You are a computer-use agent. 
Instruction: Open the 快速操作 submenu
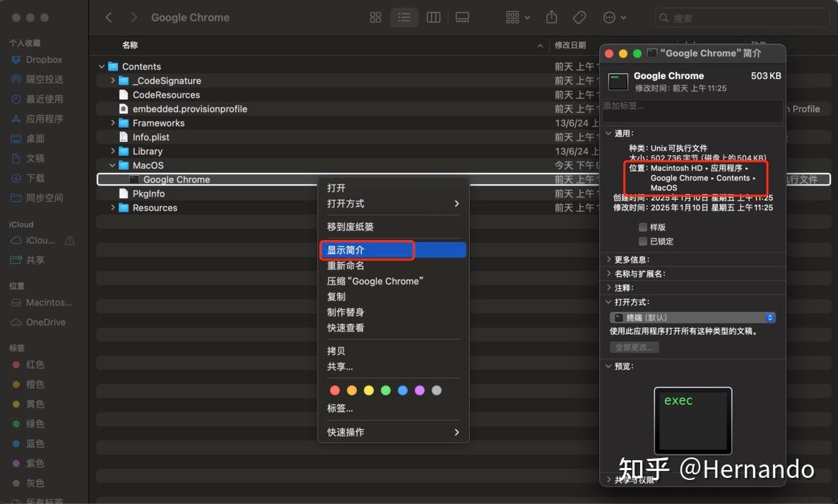point(394,432)
